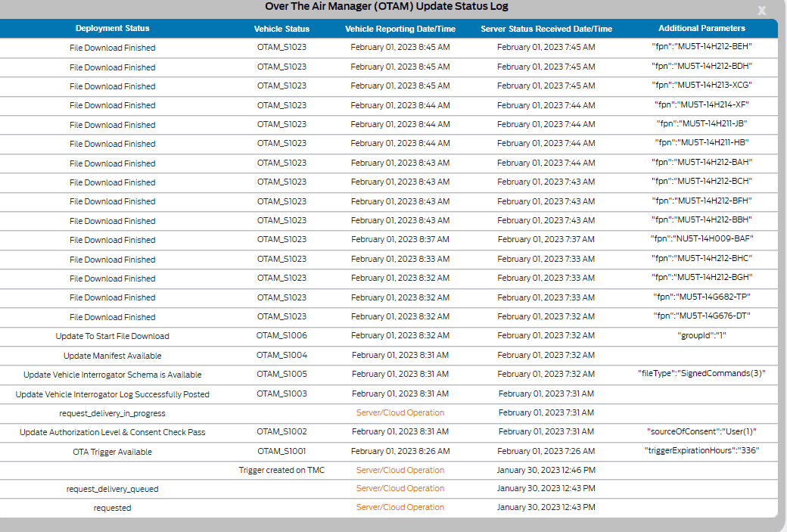Click Update To Start File Download row
Viewport: 787px width, 532px height.
pos(112,336)
